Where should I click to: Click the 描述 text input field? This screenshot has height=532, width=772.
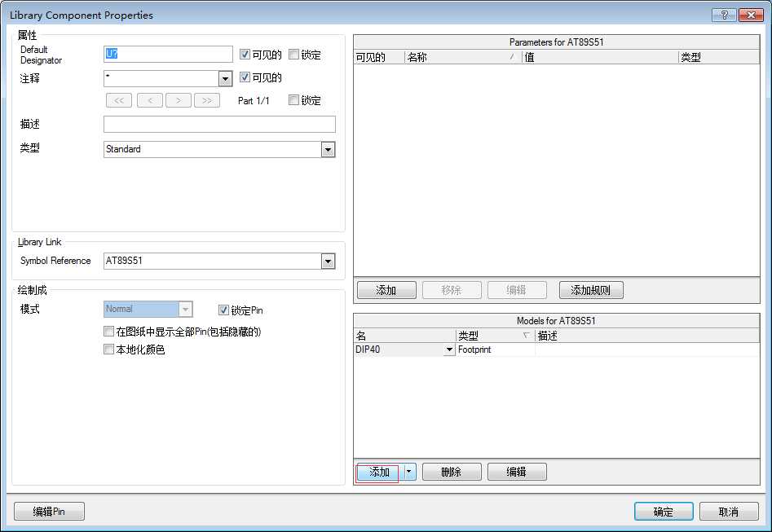(x=219, y=124)
